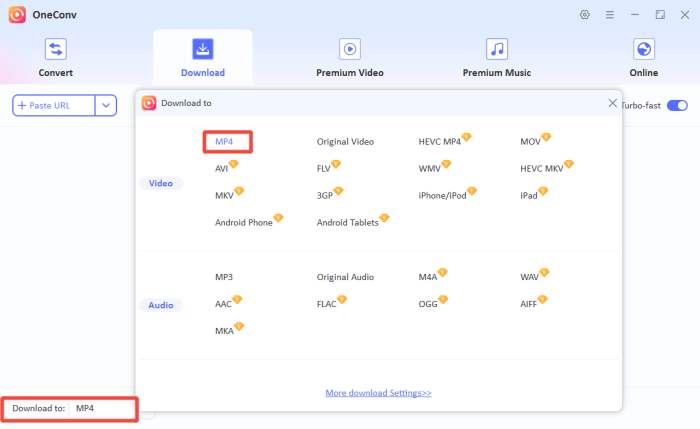Close the Download to dialog
Screen dimensions: 700x429
tap(612, 103)
